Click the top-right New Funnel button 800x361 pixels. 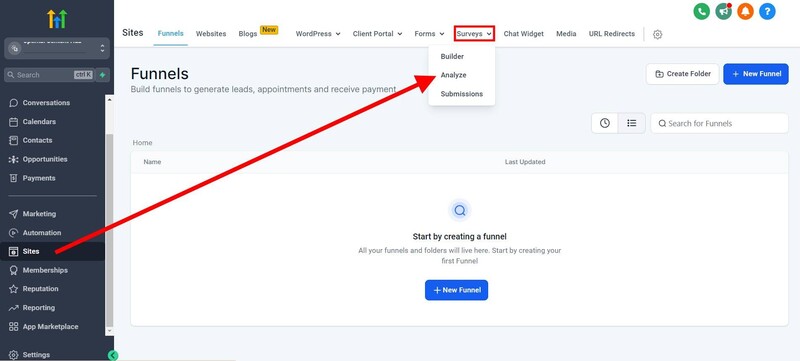coord(756,74)
